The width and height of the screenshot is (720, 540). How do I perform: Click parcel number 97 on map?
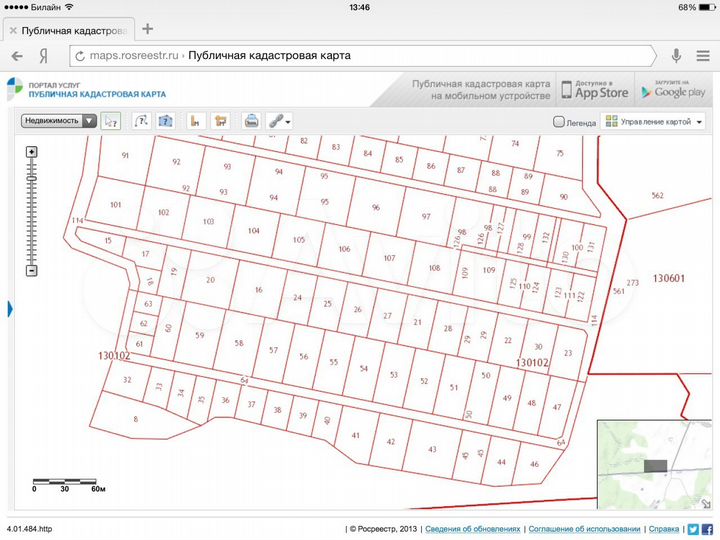click(426, 216)
